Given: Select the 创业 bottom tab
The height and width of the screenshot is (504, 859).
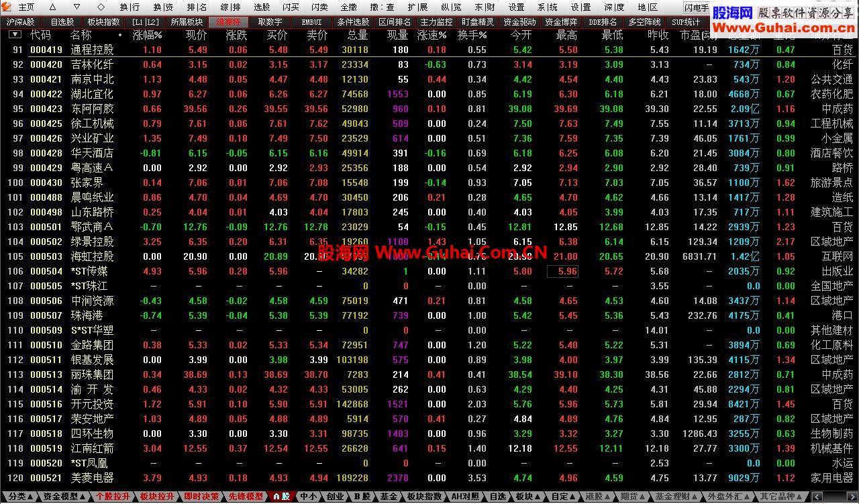Looking at the screenshot, I should pyautogui.click(x=336, y=497).
